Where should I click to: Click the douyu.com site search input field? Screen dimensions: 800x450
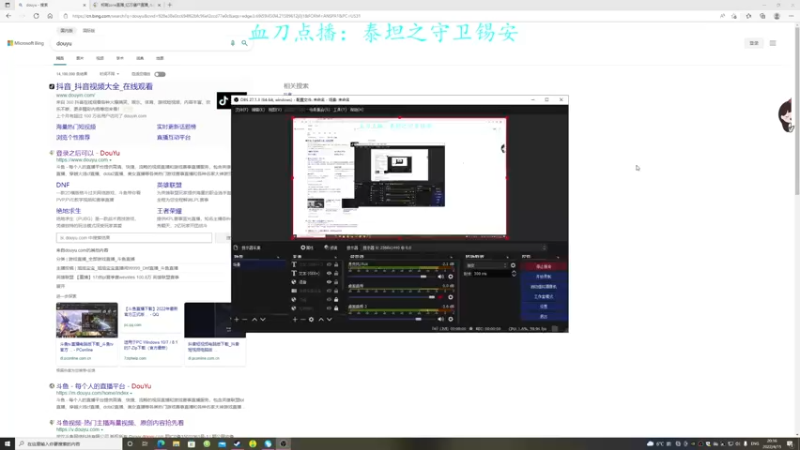(x=134, y=238)
